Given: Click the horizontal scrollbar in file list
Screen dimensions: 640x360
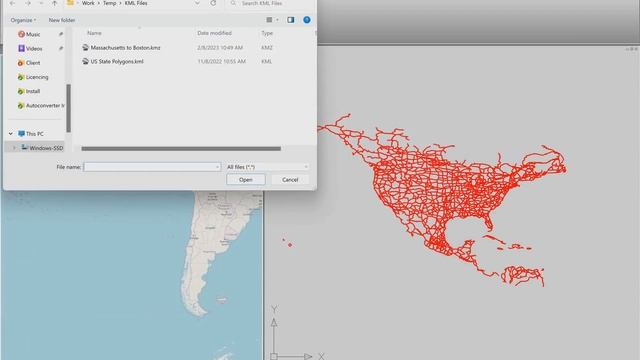Looking at the screenshot, I should (181, 149).
